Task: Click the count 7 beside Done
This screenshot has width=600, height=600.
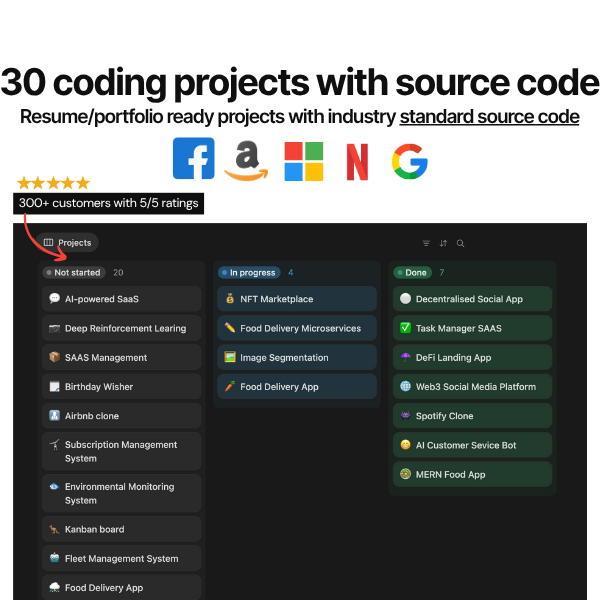Action: point(442,272)
